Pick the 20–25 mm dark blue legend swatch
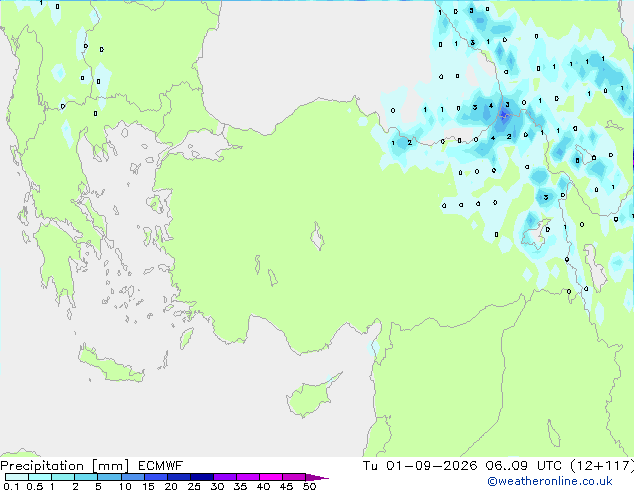 [179, 477]
